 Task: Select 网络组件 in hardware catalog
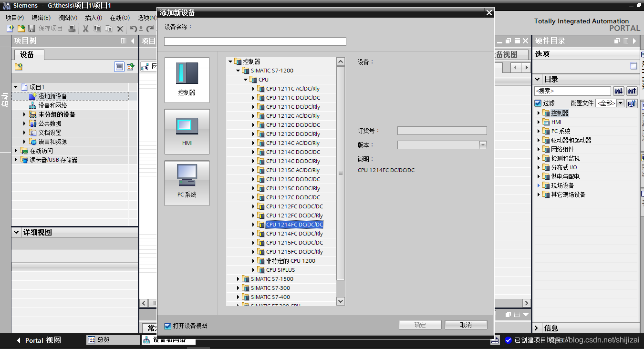coord(562,149)
